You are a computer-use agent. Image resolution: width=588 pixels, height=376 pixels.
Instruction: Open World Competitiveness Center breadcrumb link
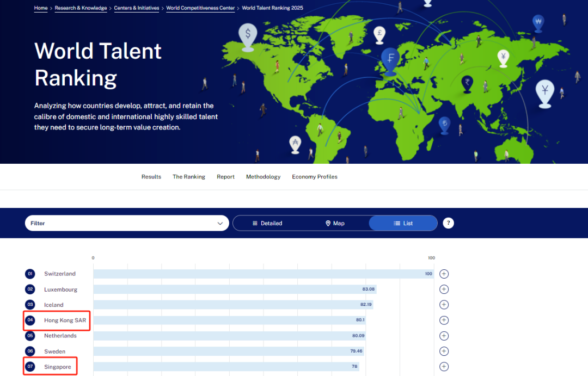(x=200, y=8)
